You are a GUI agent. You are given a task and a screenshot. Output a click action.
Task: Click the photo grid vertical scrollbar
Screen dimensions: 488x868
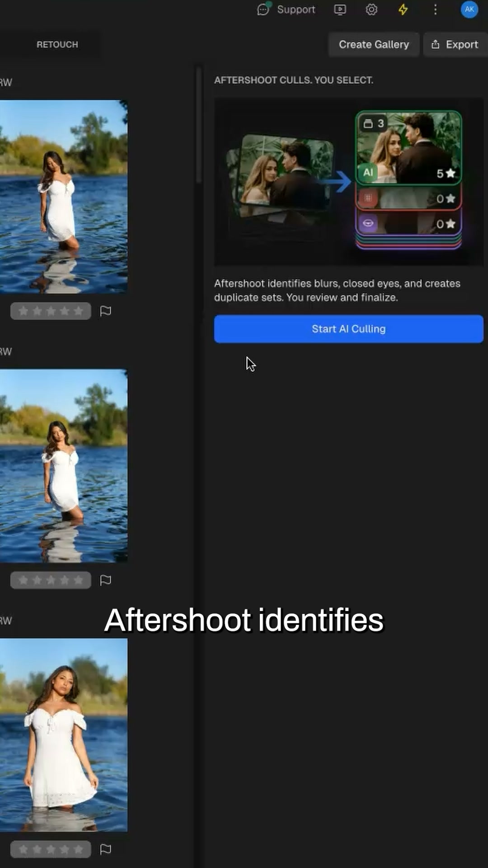[199, 126]
